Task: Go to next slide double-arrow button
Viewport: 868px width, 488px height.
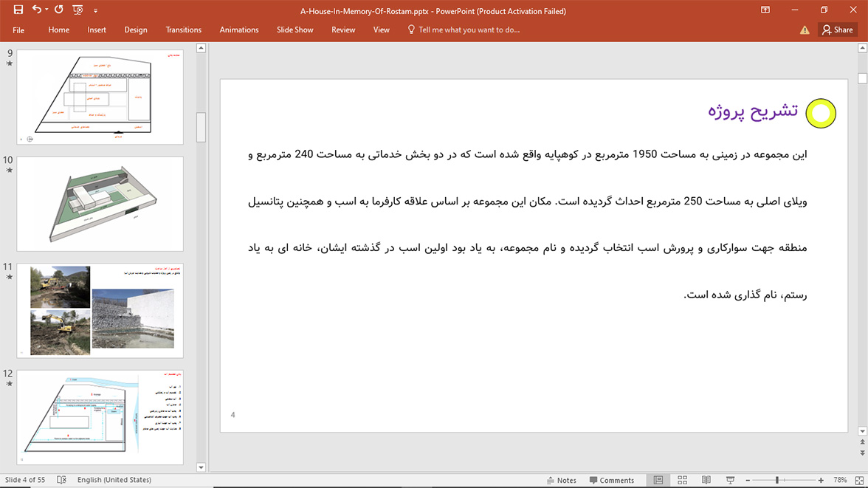Action: pos(862,453)
